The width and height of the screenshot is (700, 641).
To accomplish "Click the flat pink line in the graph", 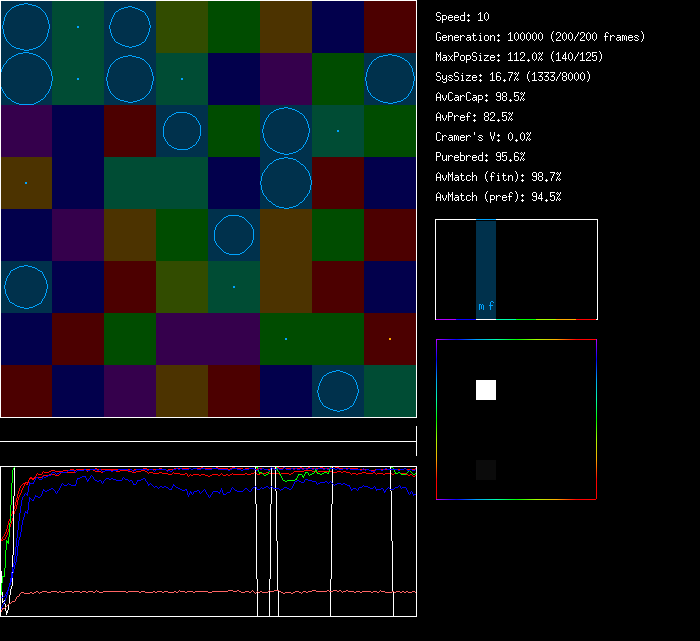I will click(200, 592).
